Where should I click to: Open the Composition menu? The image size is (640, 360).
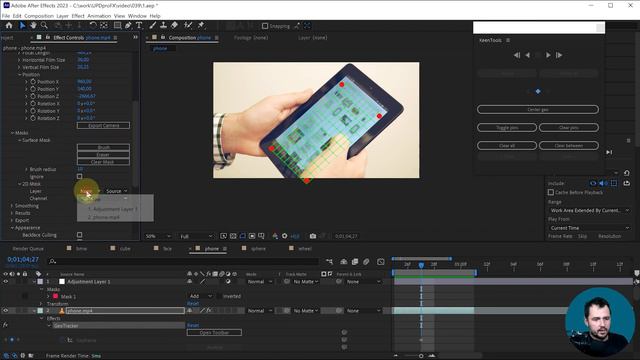click(x=39, y=16)
